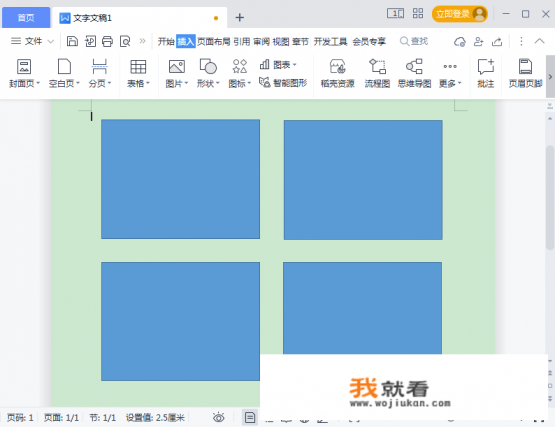Toggle eye protection mode in status bar
This screenshot has width=555, height=427.
(219, 417)
